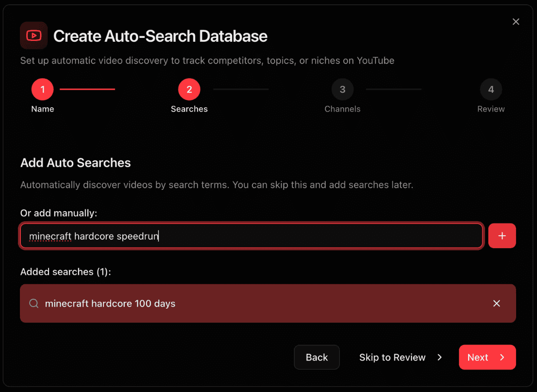Select the 'minecraft hardcore 100 days' entry text

110,303
